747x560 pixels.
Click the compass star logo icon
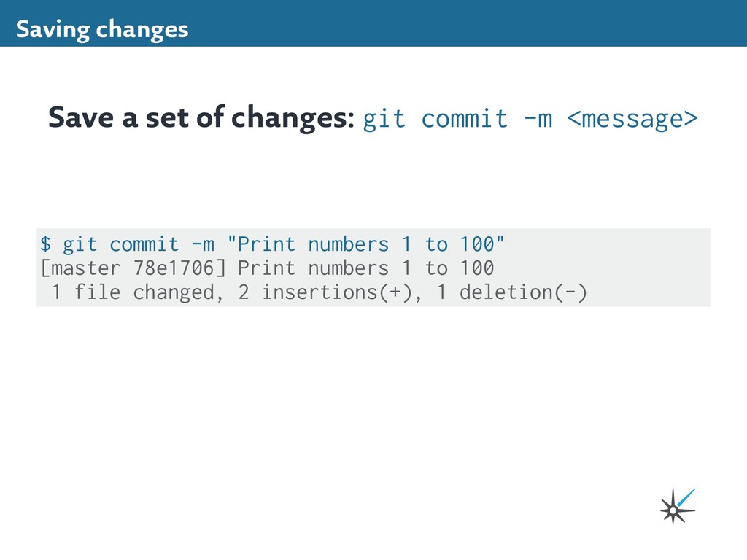pyautogui.click(x=672, y=510)
